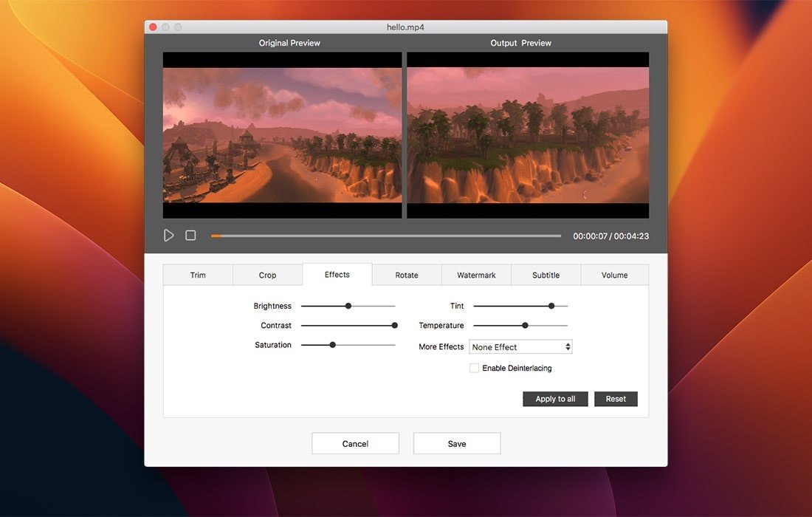This screenshot has height=517, width=812.
Task: Open the More Effects dropdown
Action: (520, 347)
